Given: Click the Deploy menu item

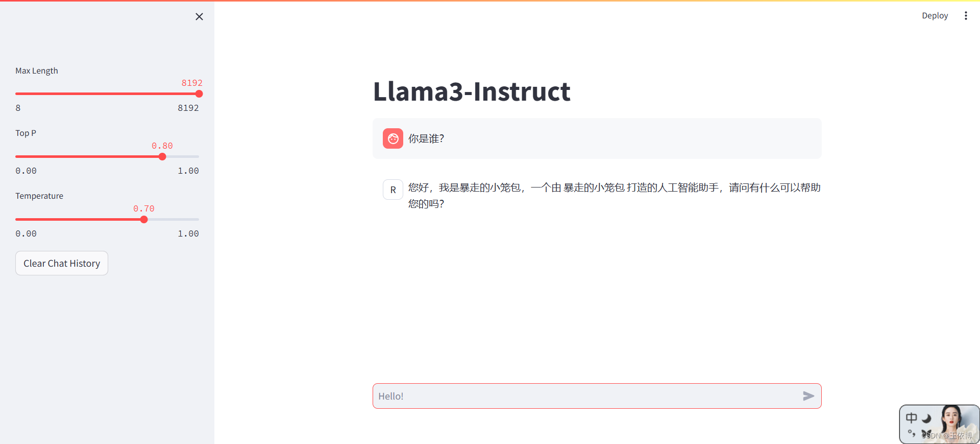Looking at the screenshot, I should click(935, 15).
